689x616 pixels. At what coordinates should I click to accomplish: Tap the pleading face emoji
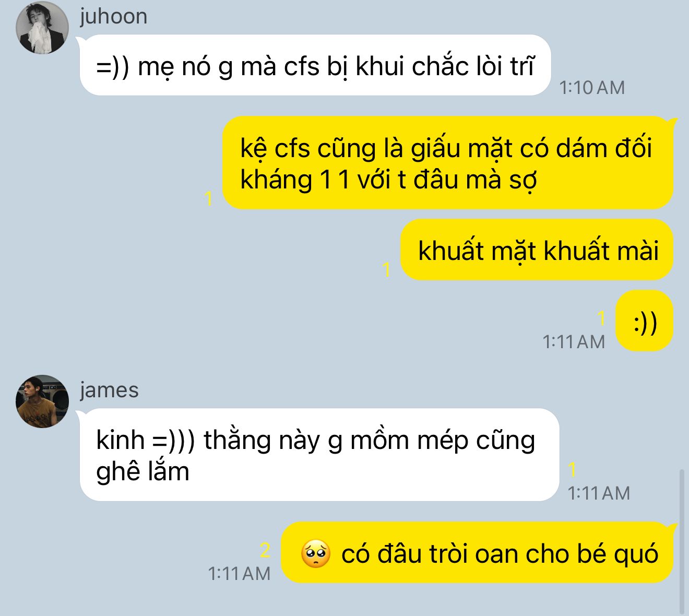coord(315,554)
